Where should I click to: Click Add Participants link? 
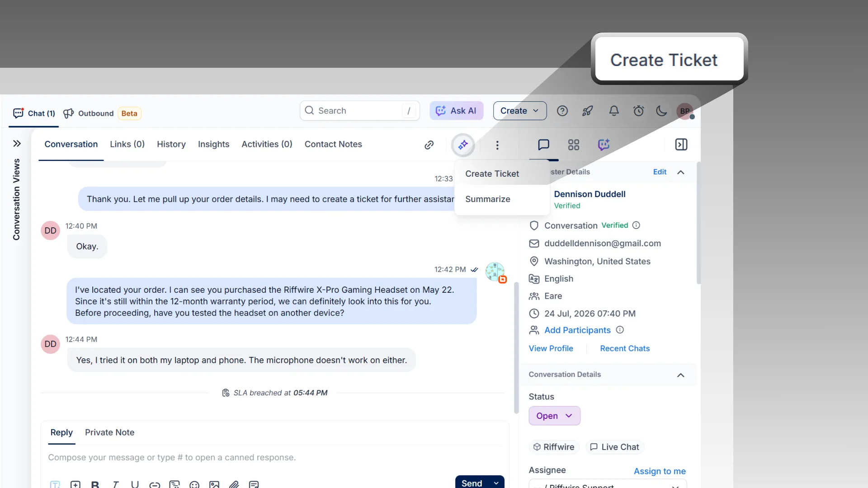click(x=577, y=330)
